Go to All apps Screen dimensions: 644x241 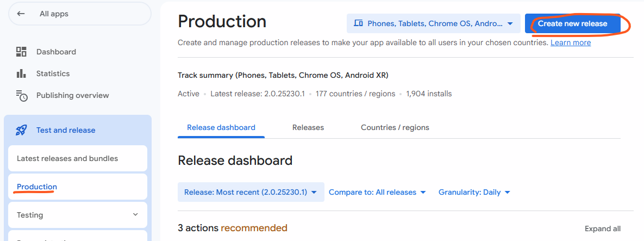click(54, 14)
